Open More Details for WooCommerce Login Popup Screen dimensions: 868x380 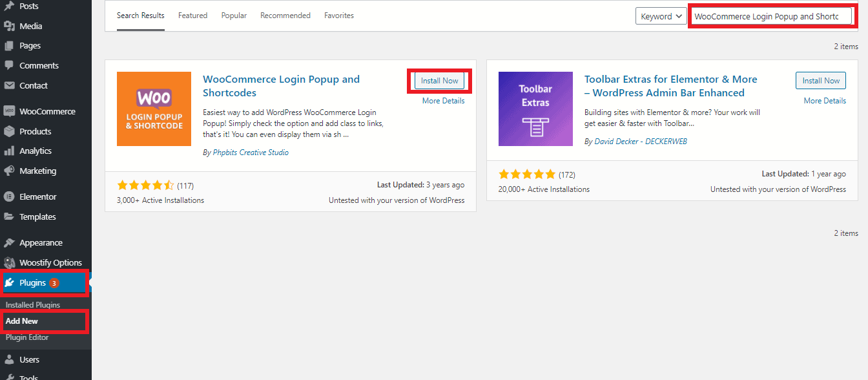click(444, 101)
